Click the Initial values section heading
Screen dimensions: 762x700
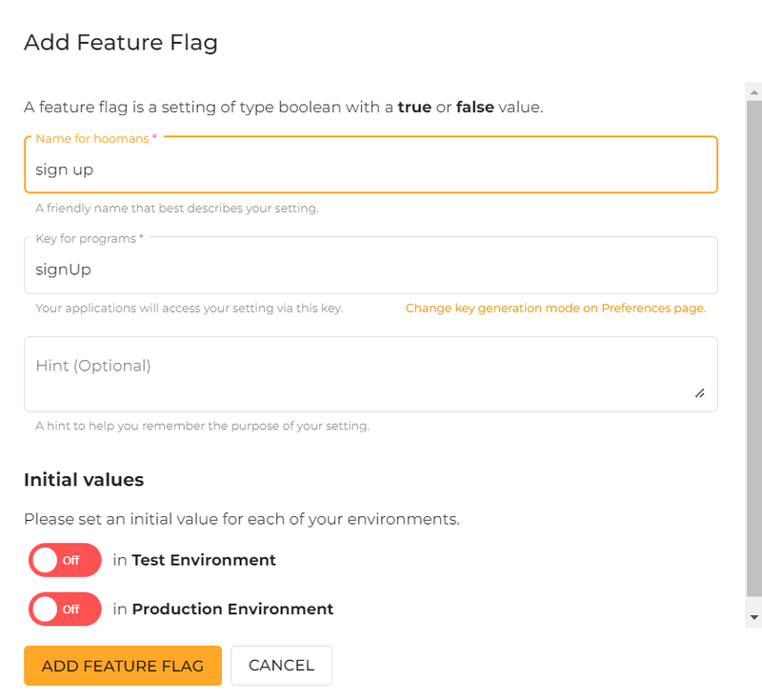click(x=82, y=480)
